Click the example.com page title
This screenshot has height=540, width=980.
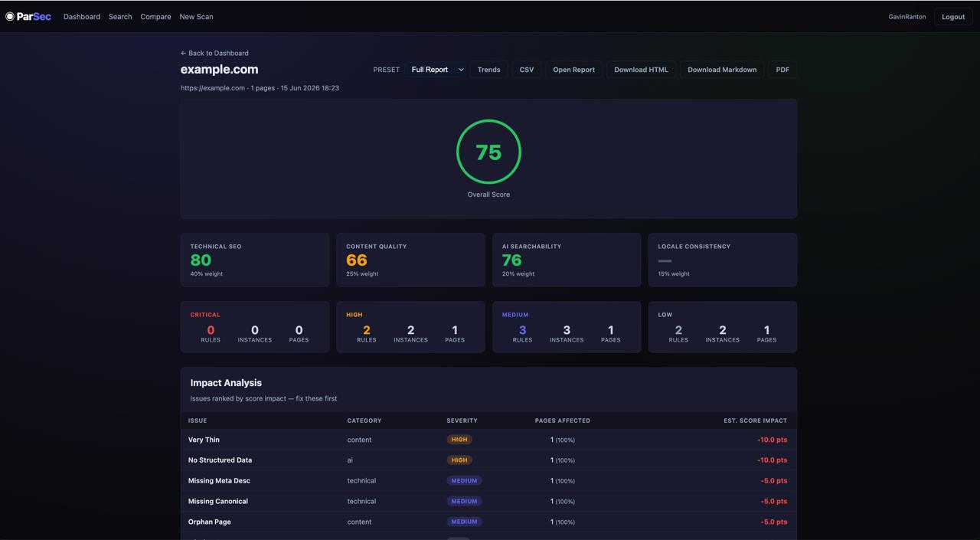[x=219, y=69]
